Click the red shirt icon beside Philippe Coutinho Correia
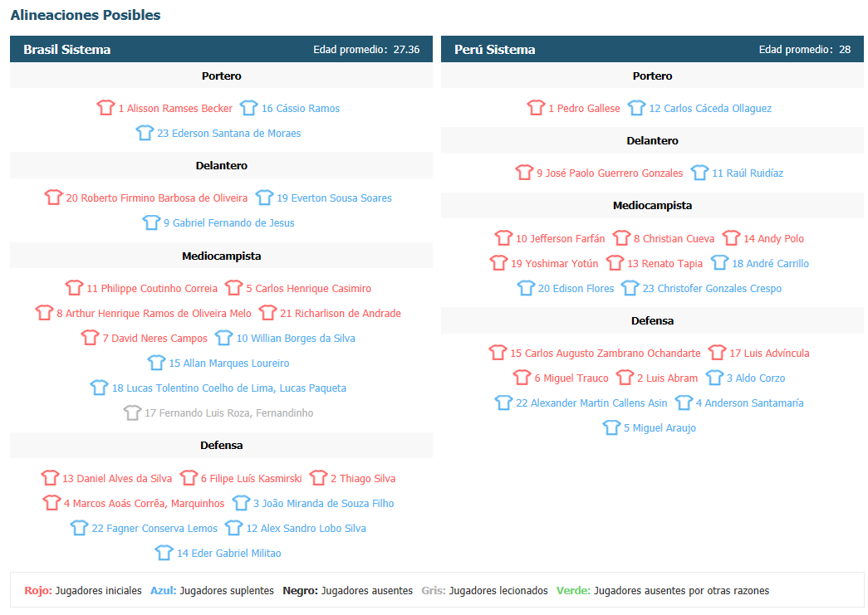Image resolution: width=868 pixels, height=615 pixels. pos(74,288)
